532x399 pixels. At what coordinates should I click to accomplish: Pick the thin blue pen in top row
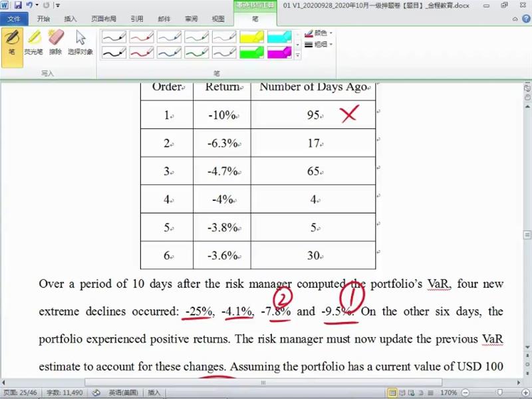(169, 37)
